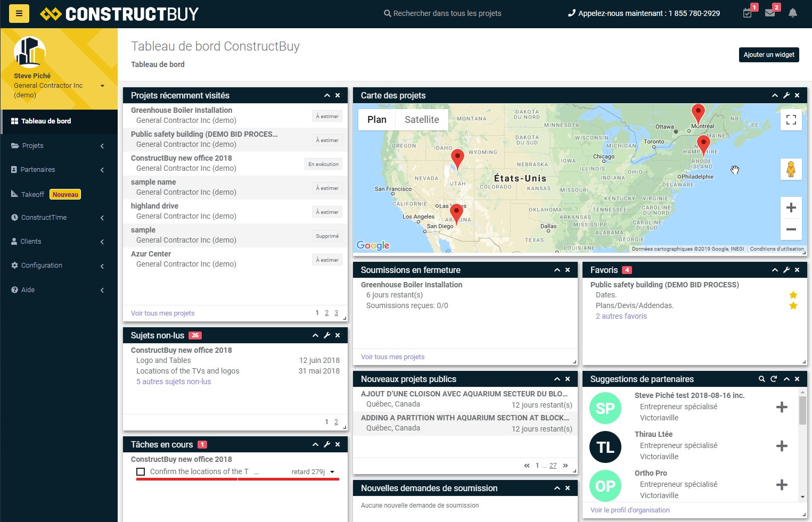812x522 pixels.
Task: Go to page 3 of recent projects
Action: coord(336,313)
